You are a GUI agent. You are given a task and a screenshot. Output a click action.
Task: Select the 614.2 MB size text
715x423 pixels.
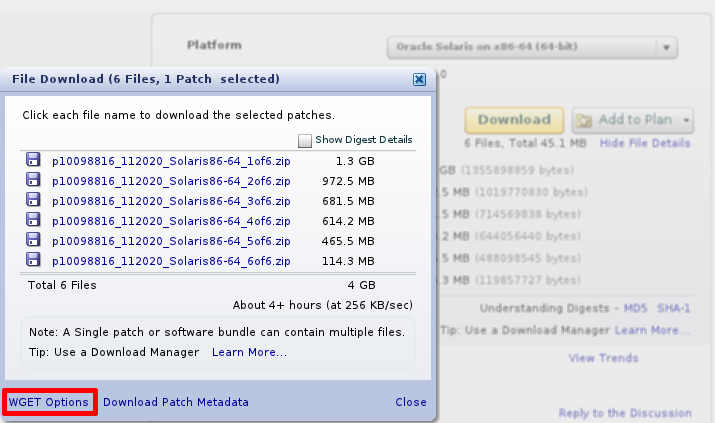348,222
